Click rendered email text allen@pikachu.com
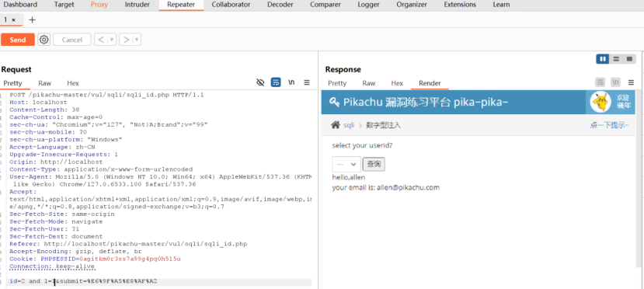644x289 pixels. [x=409, y=187]
